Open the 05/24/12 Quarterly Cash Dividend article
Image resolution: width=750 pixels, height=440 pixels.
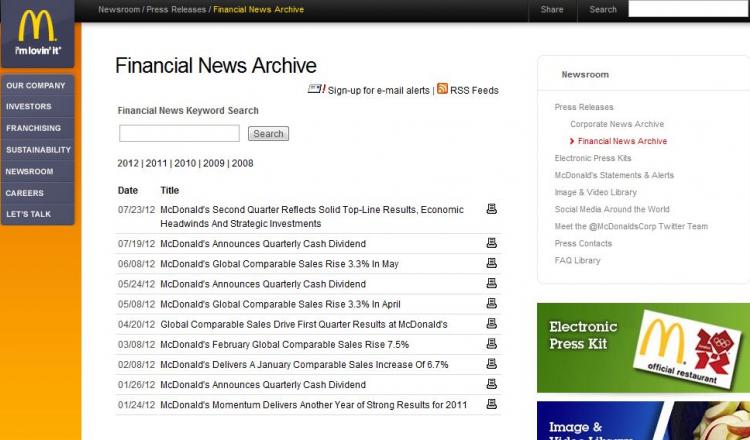263,284
